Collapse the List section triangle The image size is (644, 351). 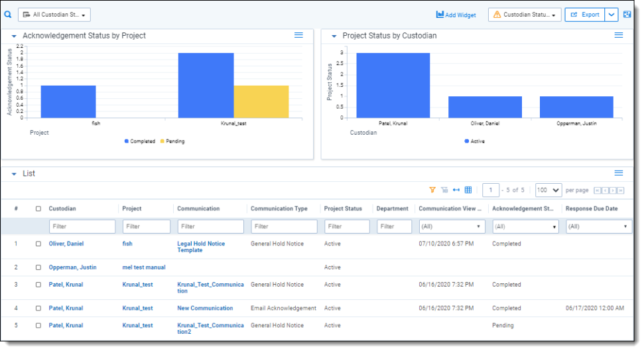coord(14,174)
